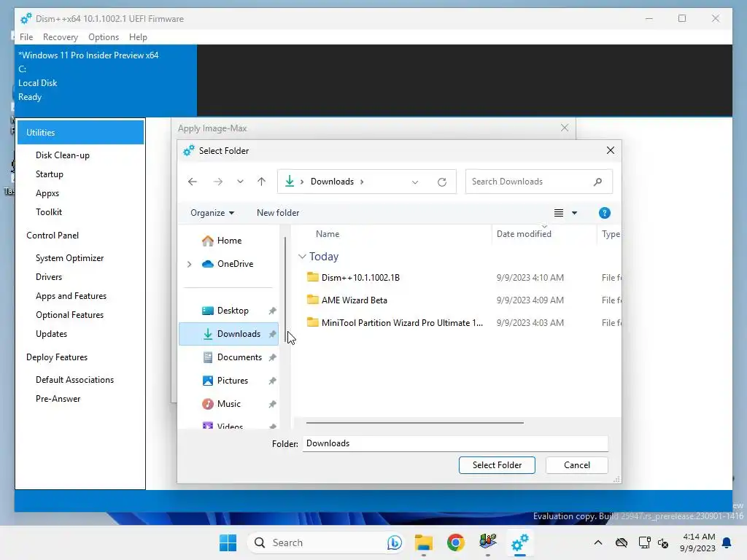Open the File menu in Dism++
747x560 pixels.
(x=26, y=37)
